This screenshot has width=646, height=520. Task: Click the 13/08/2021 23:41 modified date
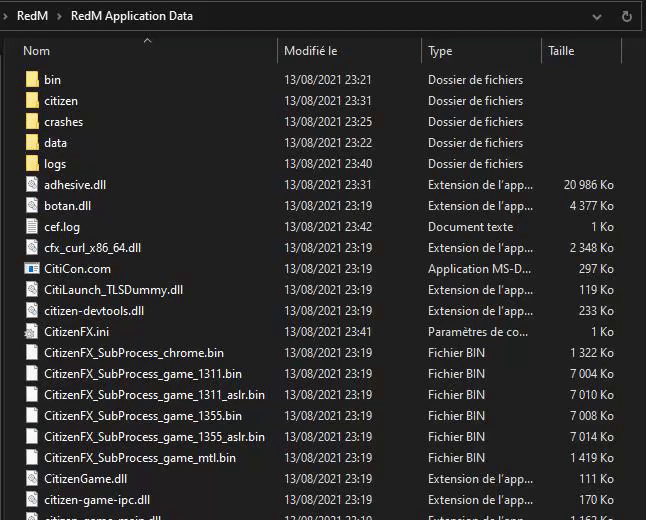(x=328, y=332)
